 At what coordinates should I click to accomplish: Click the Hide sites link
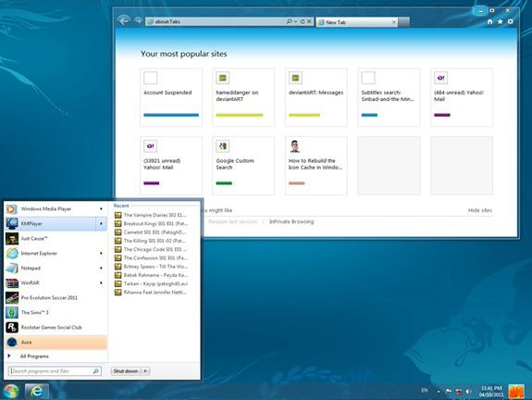(480, 210)
